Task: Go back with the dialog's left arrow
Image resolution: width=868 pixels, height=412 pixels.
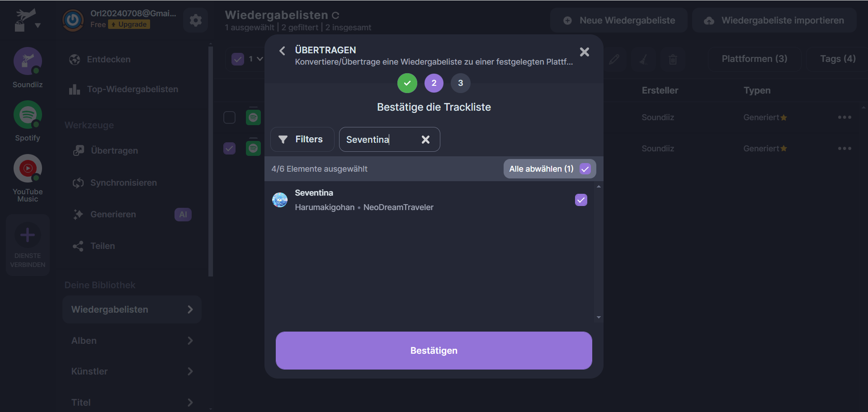Action: pyautogui.click(x=282, y=51)
